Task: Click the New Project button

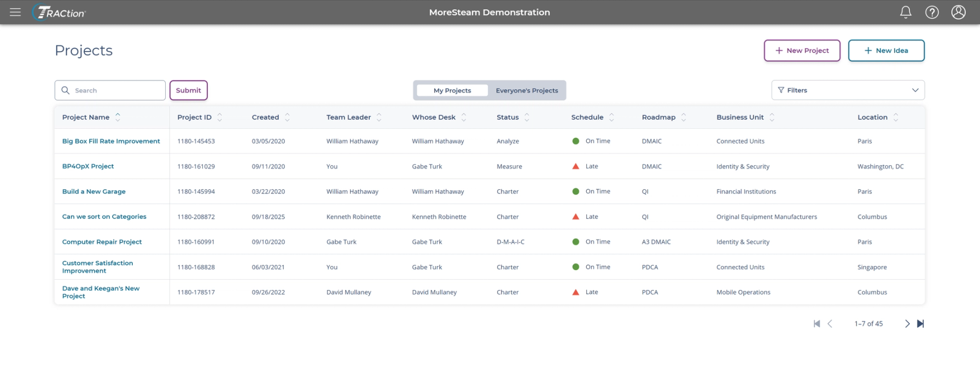Action: coord(802,50)
